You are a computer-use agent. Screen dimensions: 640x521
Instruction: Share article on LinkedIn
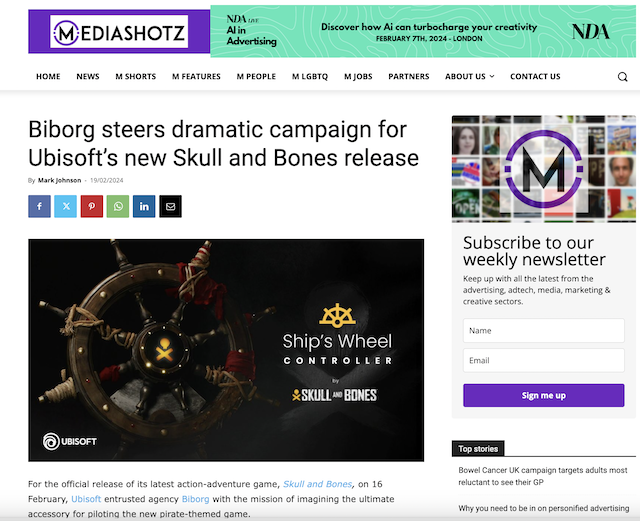pos(144,206)
